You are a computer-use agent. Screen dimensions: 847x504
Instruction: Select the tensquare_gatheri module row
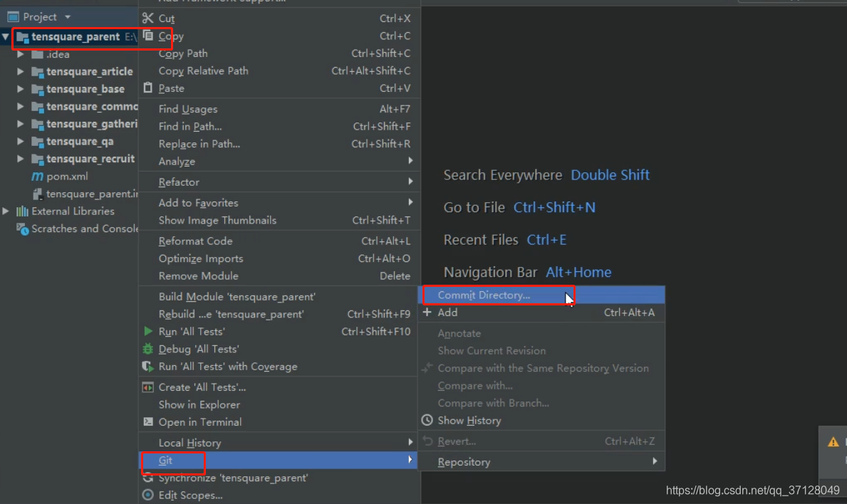(x=69, y=124)
